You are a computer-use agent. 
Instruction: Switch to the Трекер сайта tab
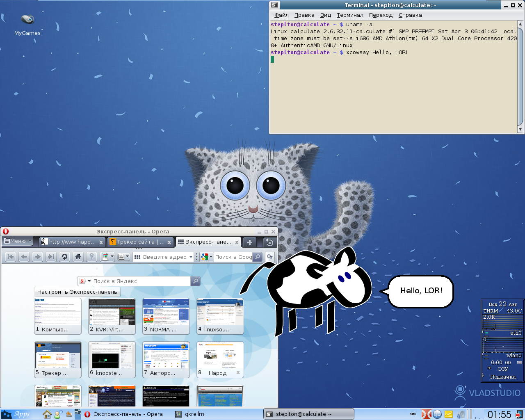(x=140, y=242)
